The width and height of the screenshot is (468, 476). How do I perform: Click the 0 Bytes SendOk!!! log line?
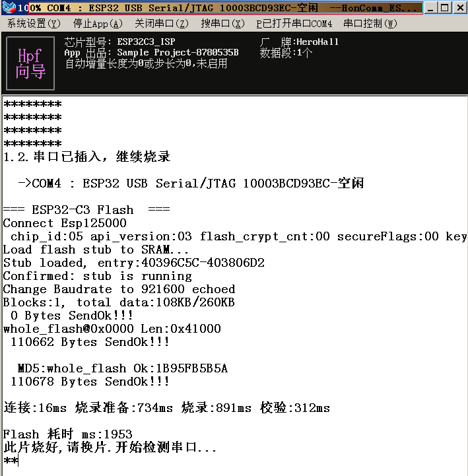pyautogui.click(x=72, y=316)
